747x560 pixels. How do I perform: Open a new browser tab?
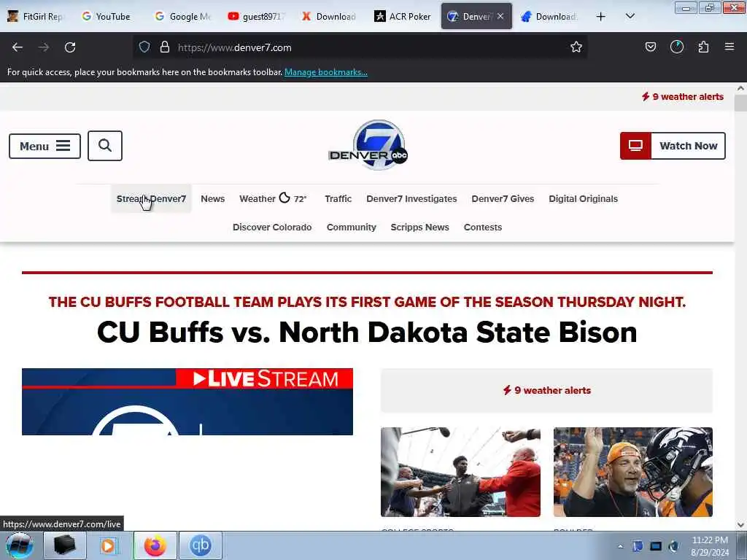click(601, 17)
